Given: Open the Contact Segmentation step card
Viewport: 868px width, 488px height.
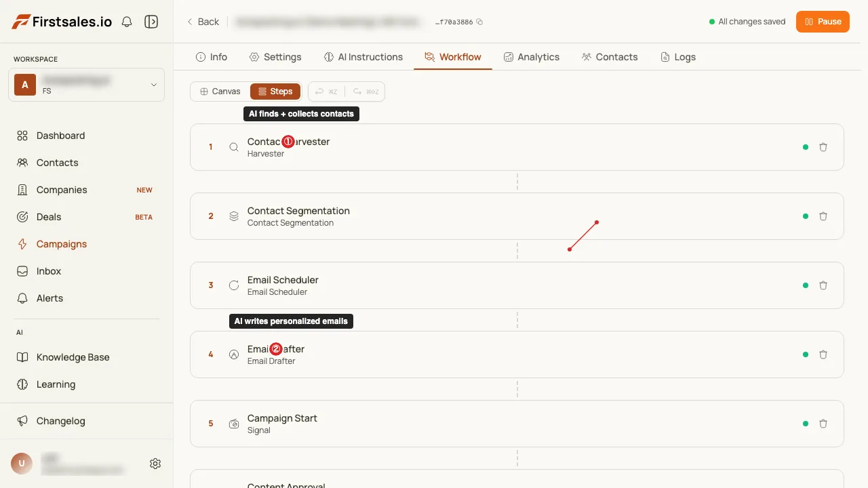Looking at the screenshot, I should coord(517,216).
